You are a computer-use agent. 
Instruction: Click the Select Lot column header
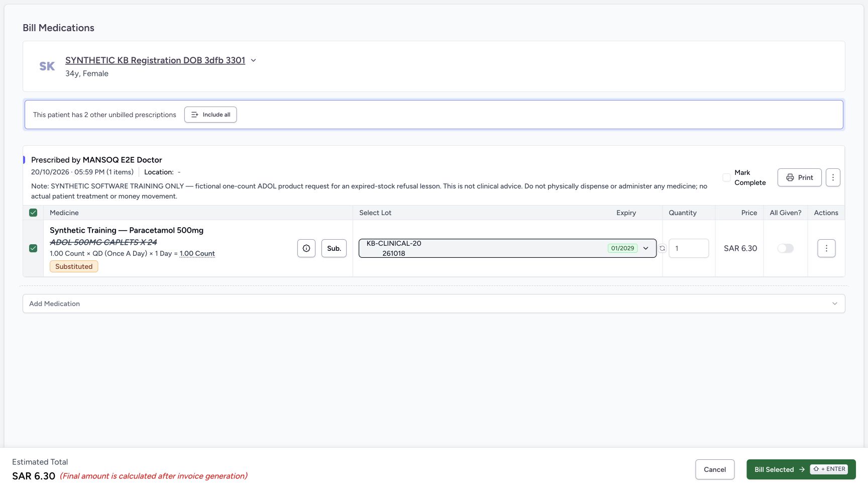tap(375, 213)
